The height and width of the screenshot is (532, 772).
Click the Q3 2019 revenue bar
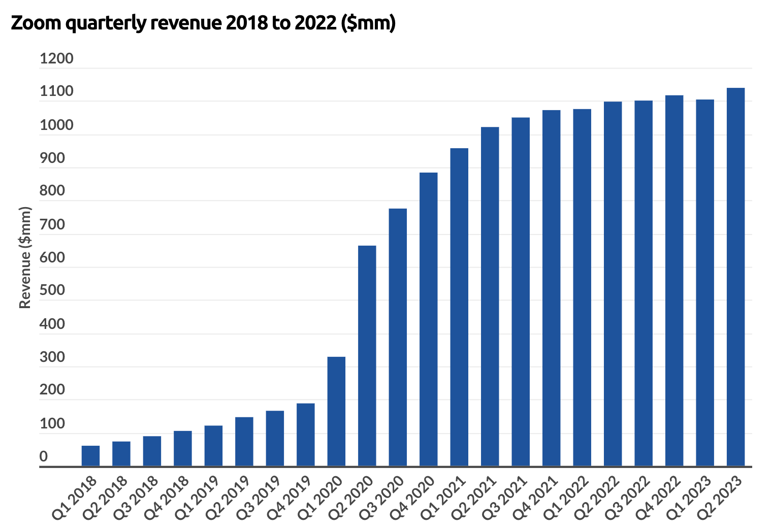(x=275, y=439)
